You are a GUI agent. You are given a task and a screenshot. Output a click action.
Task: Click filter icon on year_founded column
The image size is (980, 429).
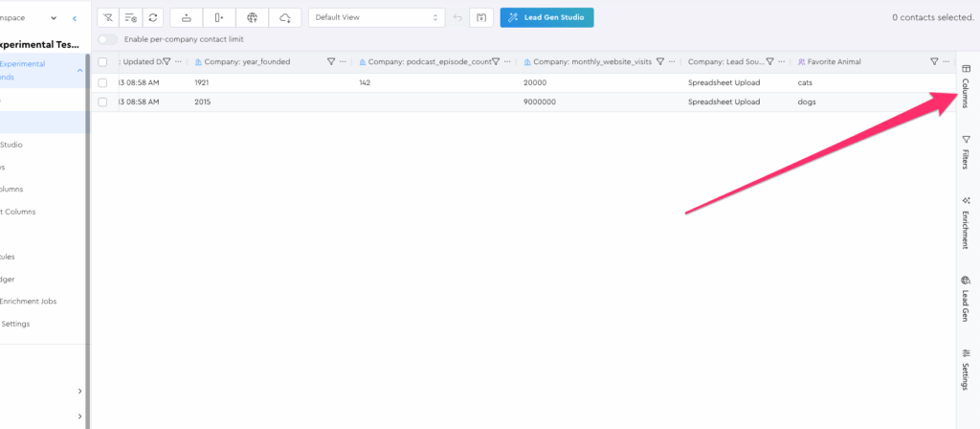click(331, 61)
